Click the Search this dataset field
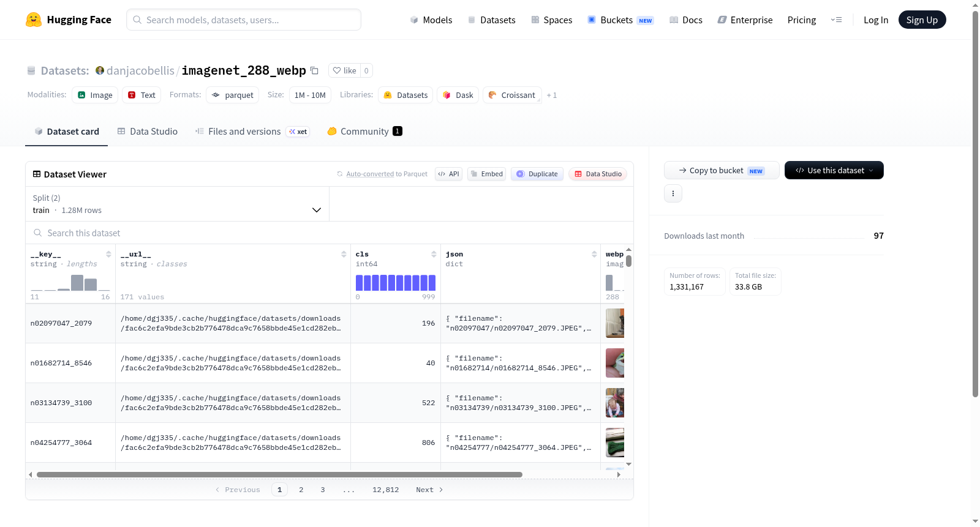 pyautogui.click(x=330, y=233)
